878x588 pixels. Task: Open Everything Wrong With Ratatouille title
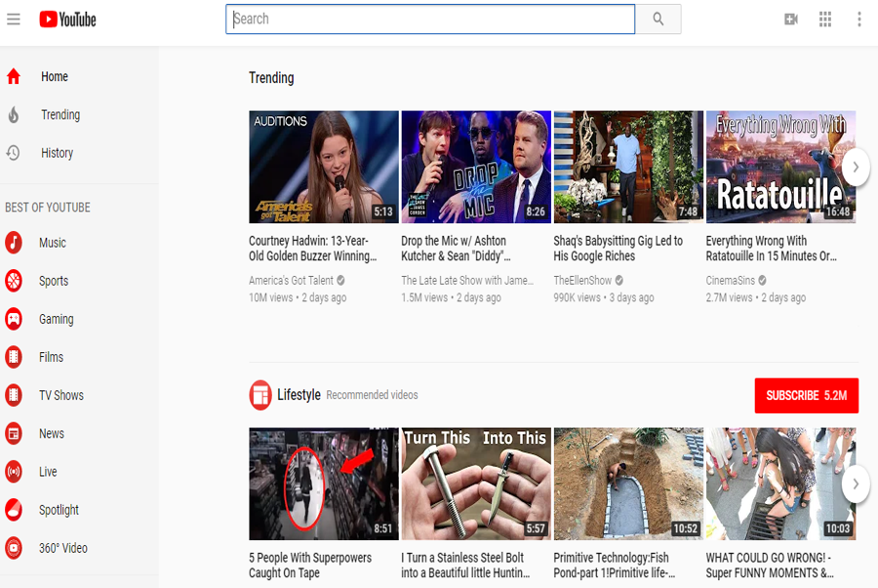tap(771, 249)
